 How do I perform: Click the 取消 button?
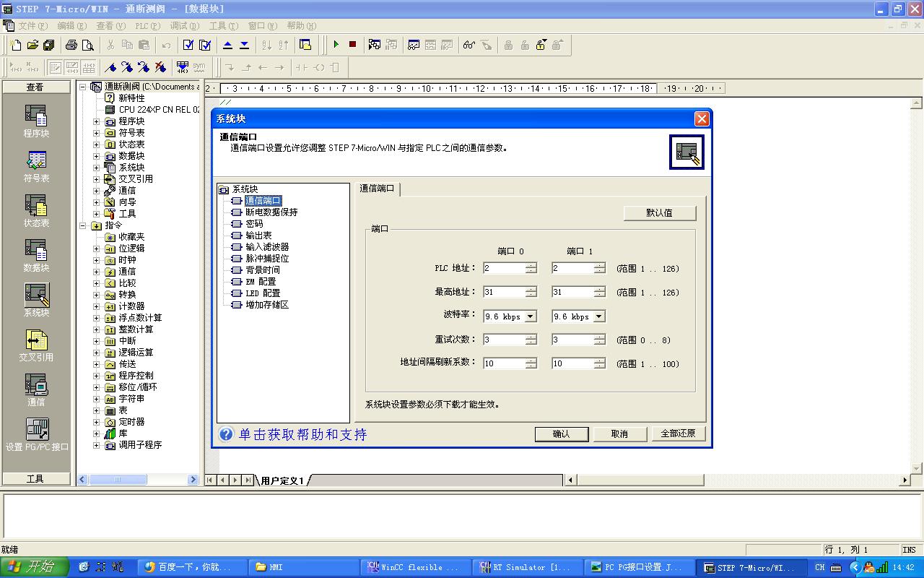(619, 433)
